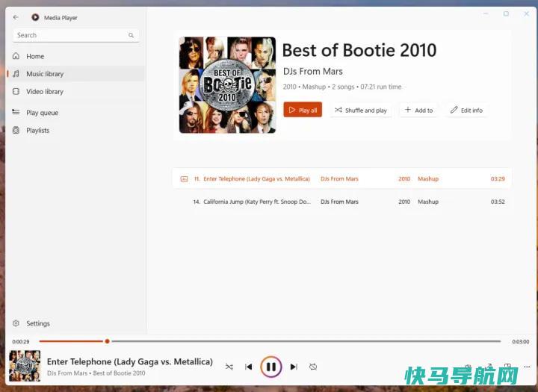Click DJs From Mars on the California Jump row
The height and width of the screenshot is (392, 538).
pos(339,202)
